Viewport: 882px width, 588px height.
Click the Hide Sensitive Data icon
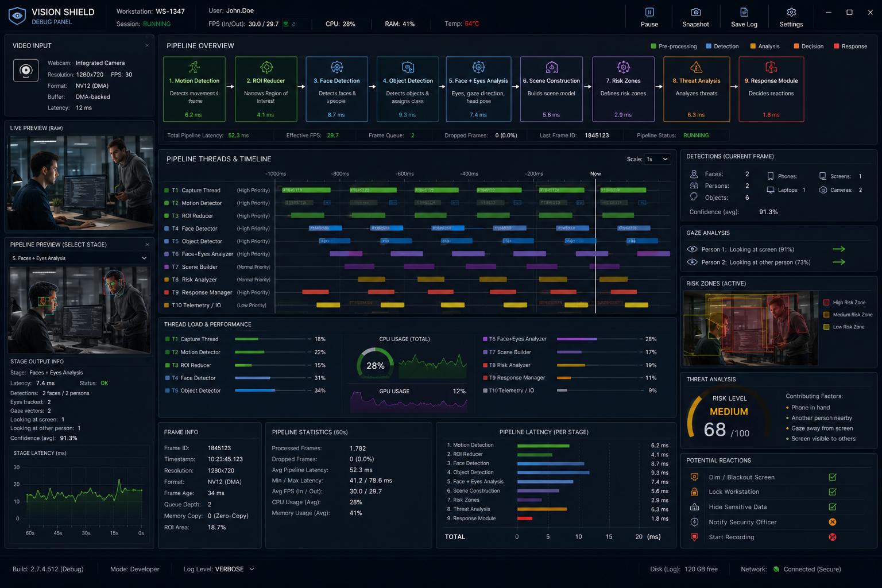(x=694, y=506)
